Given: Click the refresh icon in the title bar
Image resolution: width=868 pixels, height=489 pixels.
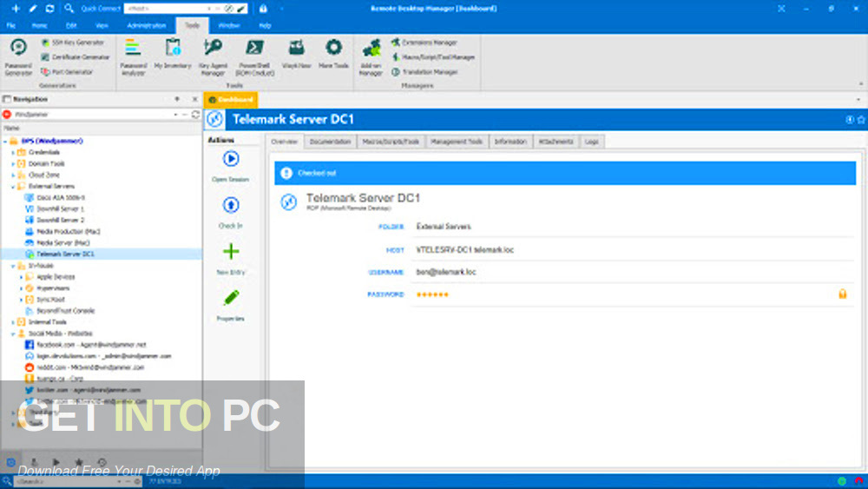Looking at the screenshot, I should pyautogui.click(x=49, y=9).
